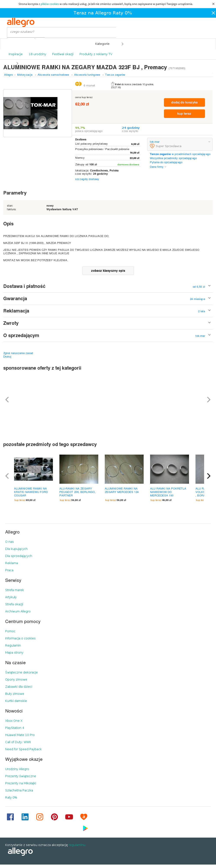Show previous sponsored offers arrow

pyautogui.click(x=7, y=399)
